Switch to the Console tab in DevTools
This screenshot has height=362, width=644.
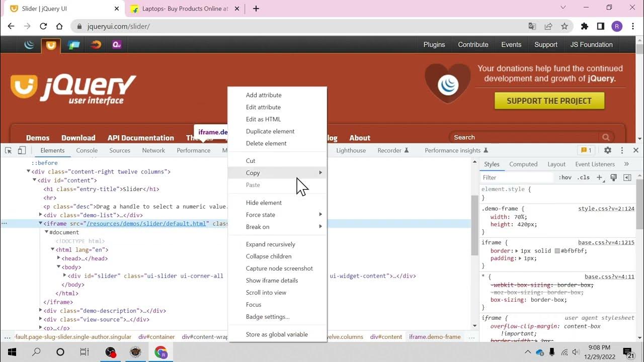tap(87, 150)
